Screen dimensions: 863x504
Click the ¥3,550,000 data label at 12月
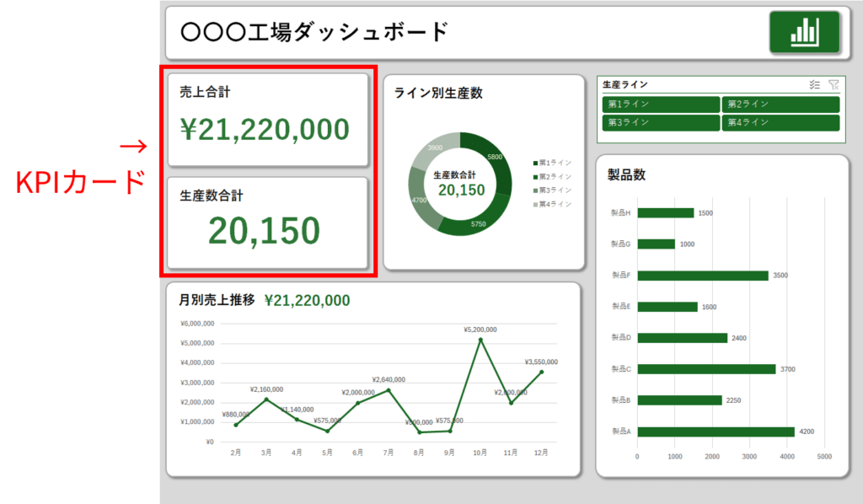click(541, 362)
